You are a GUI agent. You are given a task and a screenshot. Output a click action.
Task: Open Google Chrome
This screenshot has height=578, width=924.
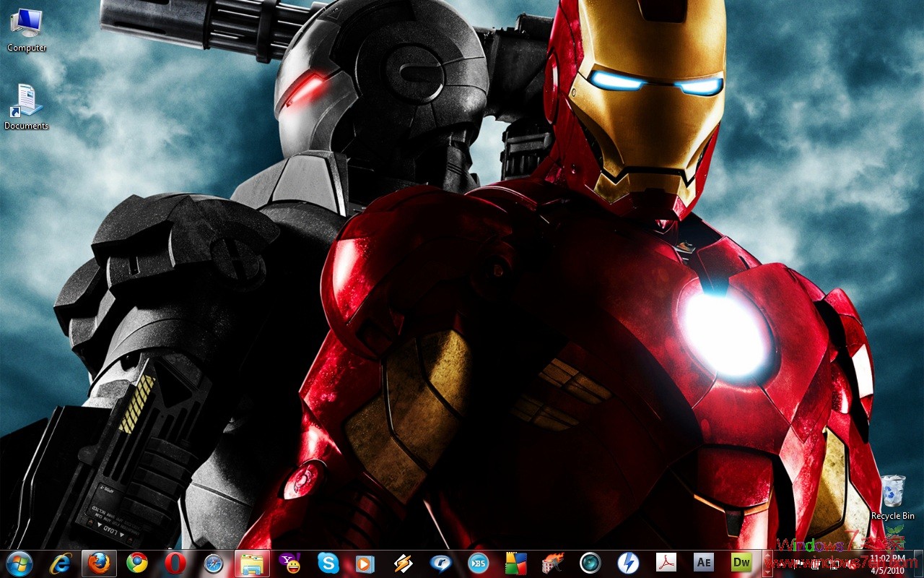pyautogui.click(x=136, y=564)
